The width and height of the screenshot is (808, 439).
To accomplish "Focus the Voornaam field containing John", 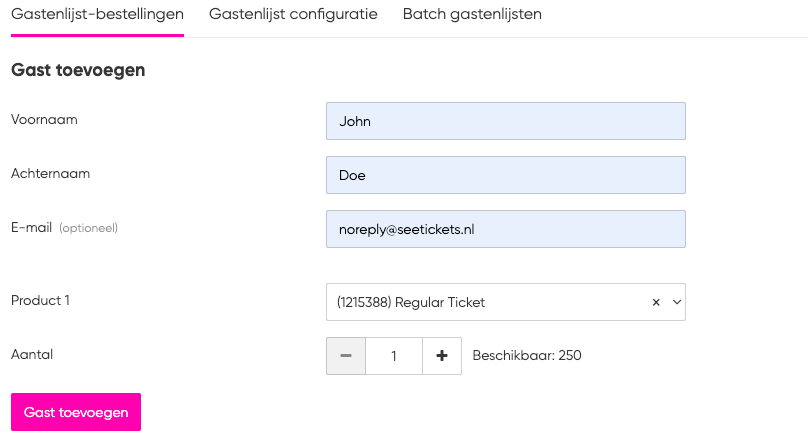I will coord(506,121).
